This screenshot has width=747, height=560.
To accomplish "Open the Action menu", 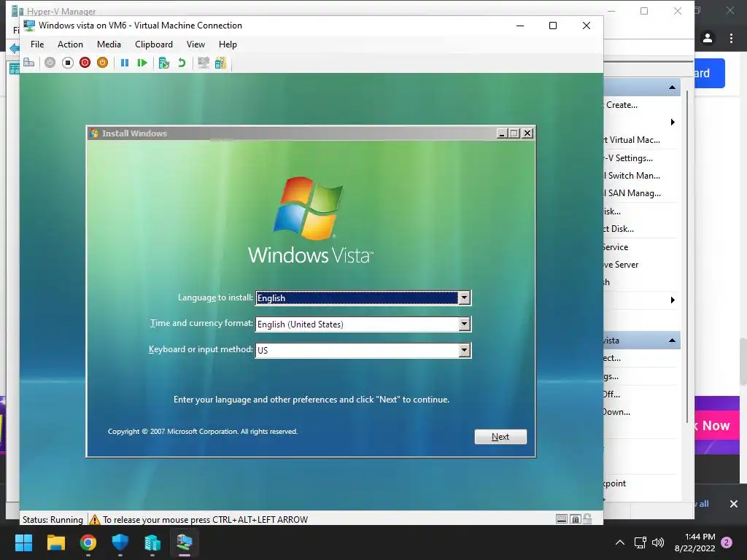I will pos(70,44).
